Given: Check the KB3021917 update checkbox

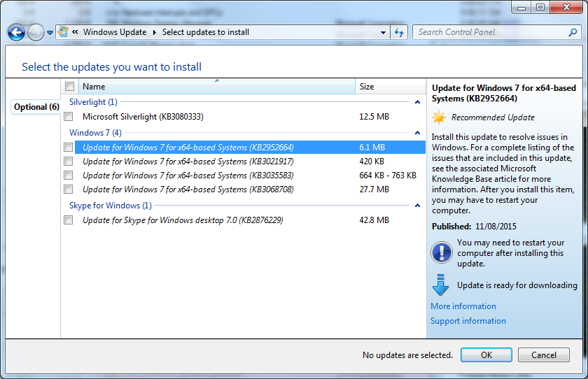Looking at the screenshot, I should coord(69,162).
